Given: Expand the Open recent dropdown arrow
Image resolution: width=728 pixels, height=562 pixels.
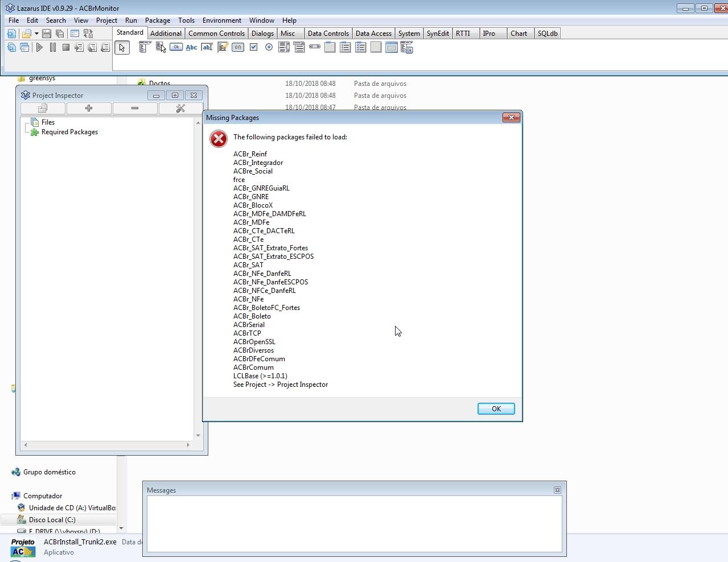Looking at the screenshot, I should (x=36, y=34).
